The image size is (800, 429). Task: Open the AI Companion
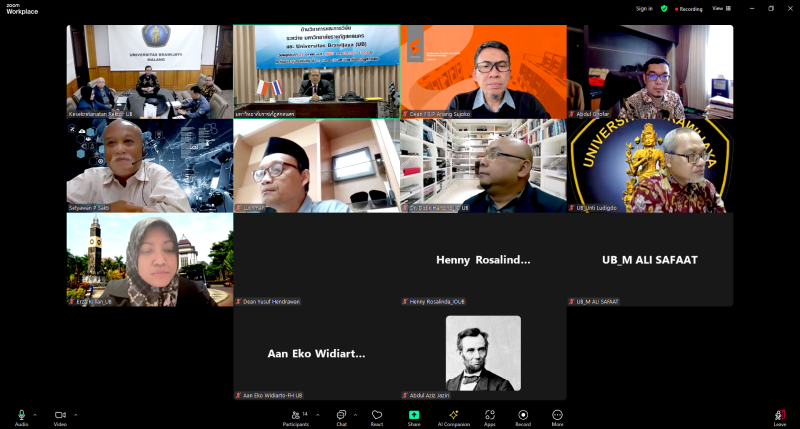[453, 415]
